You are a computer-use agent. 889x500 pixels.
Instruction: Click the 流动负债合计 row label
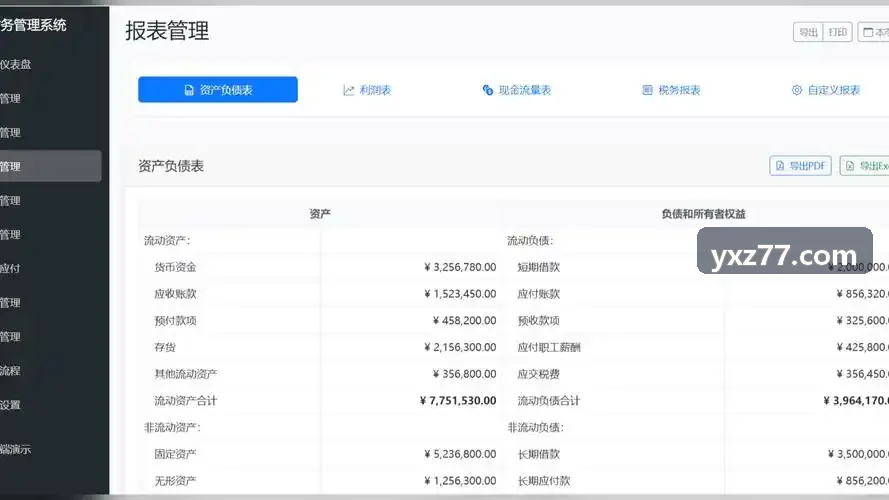pyautogui.click(x=549, y=400)
